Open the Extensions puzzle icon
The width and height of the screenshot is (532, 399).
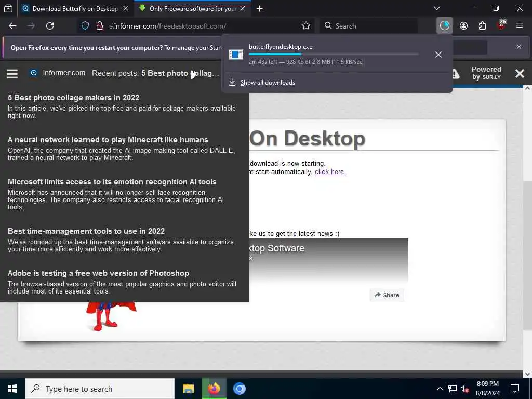[482, 26]
